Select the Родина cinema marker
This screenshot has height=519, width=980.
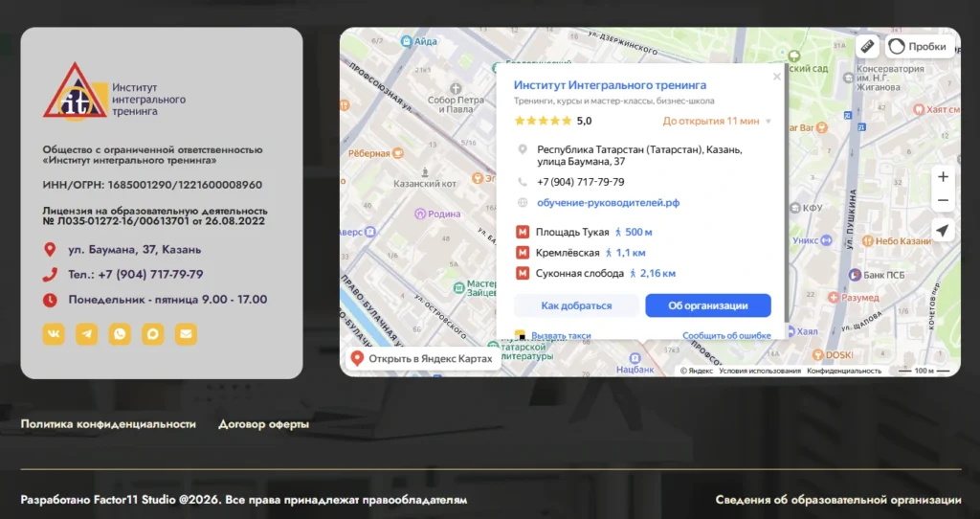coord(421,214)
